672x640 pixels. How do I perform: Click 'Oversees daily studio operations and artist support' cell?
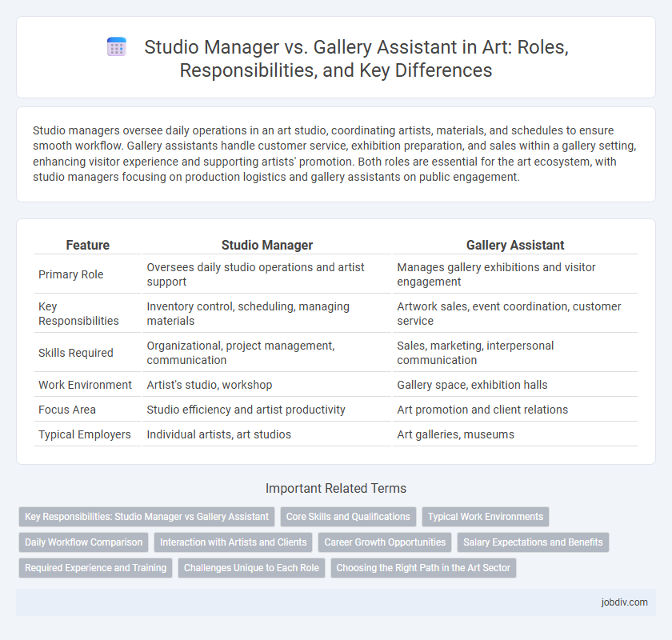266,274
